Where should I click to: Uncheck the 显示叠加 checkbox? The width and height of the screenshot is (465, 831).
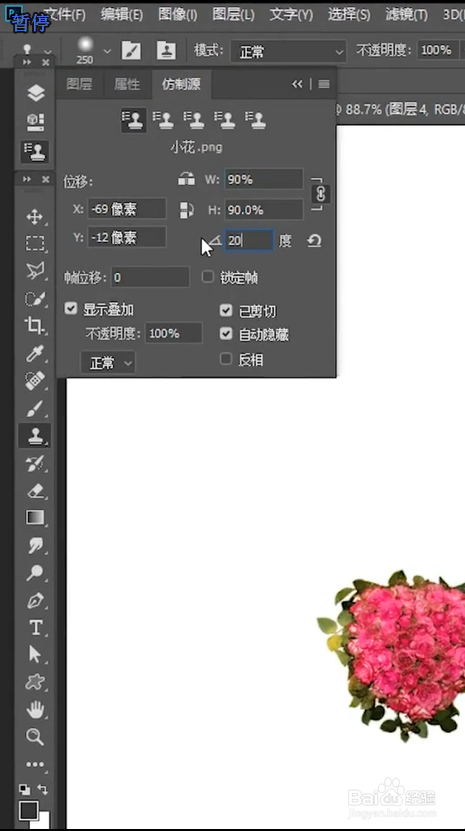pos(71,308)
